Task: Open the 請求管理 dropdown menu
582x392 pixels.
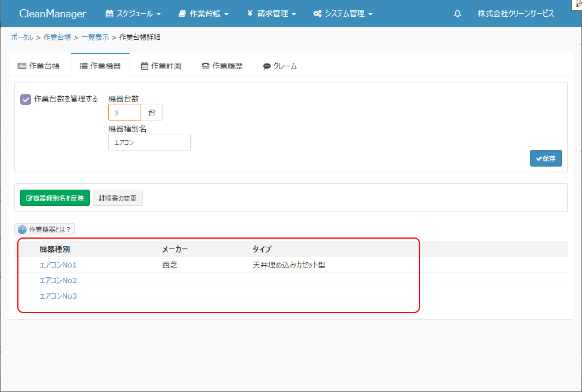Action: click(271, 13)
